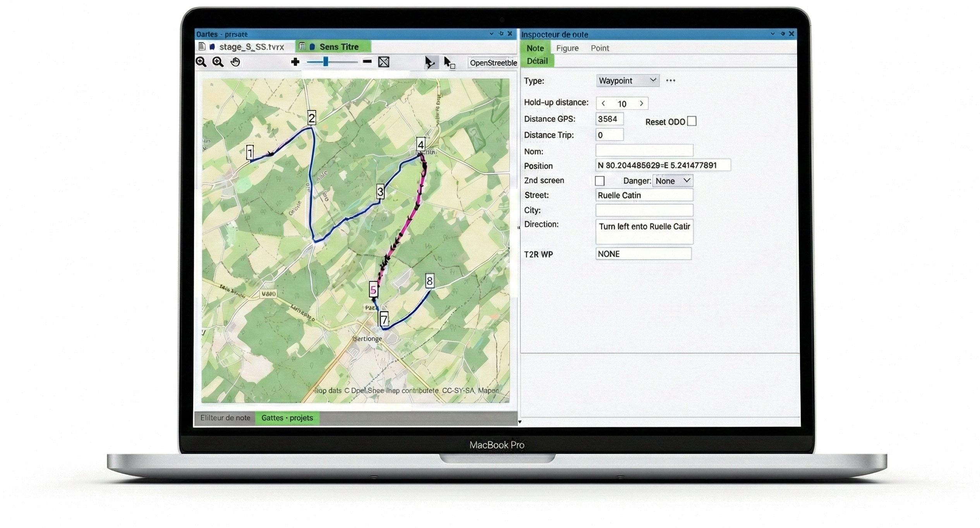Click the minus zoom decrement icon
This screenshot has width=980, height=528.
point(367,62)
